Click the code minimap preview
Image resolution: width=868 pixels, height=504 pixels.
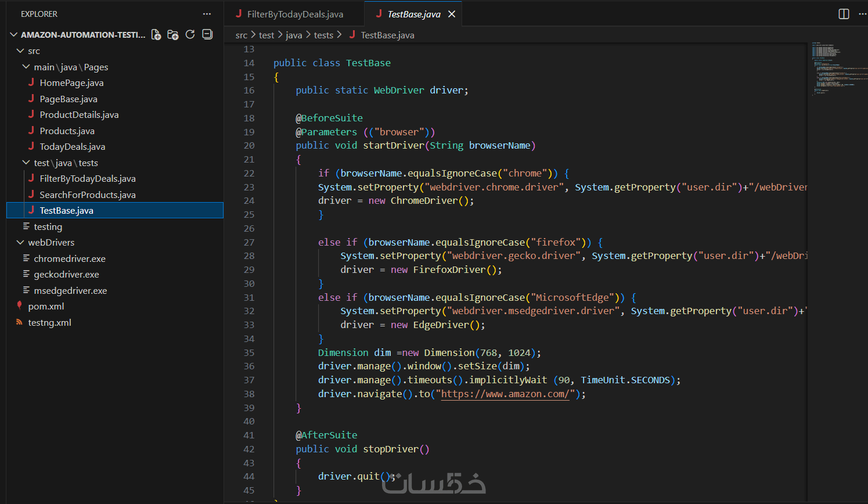click(x=836, y=67)
